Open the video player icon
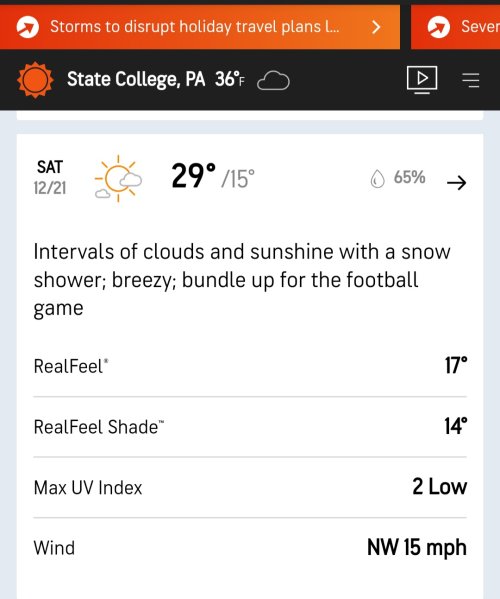The height and width of the screenshot is (599, 500). [x=422, y=80]
